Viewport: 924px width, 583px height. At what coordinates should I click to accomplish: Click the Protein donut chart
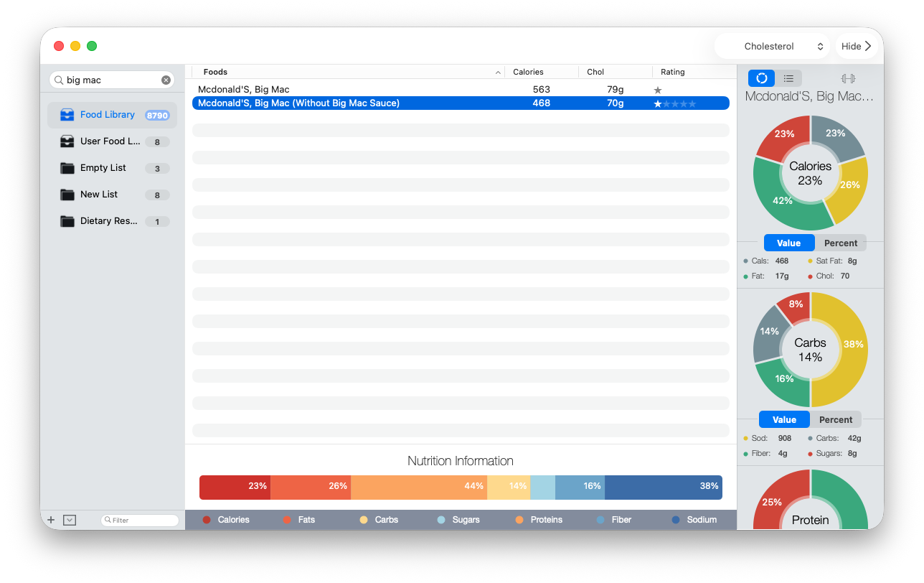(811, 500)
